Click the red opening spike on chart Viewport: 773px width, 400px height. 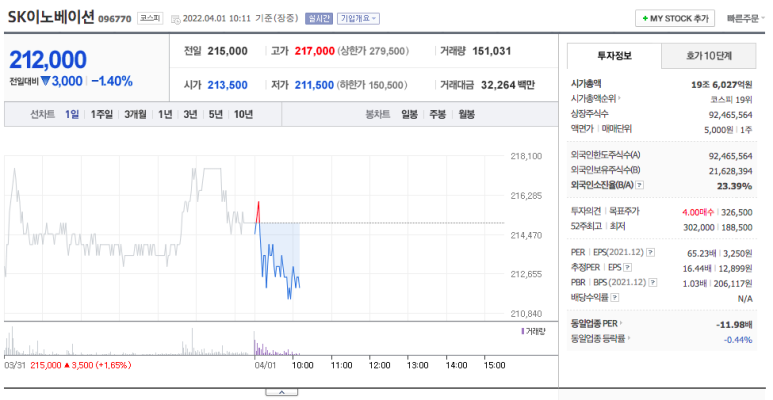point(257,212)
